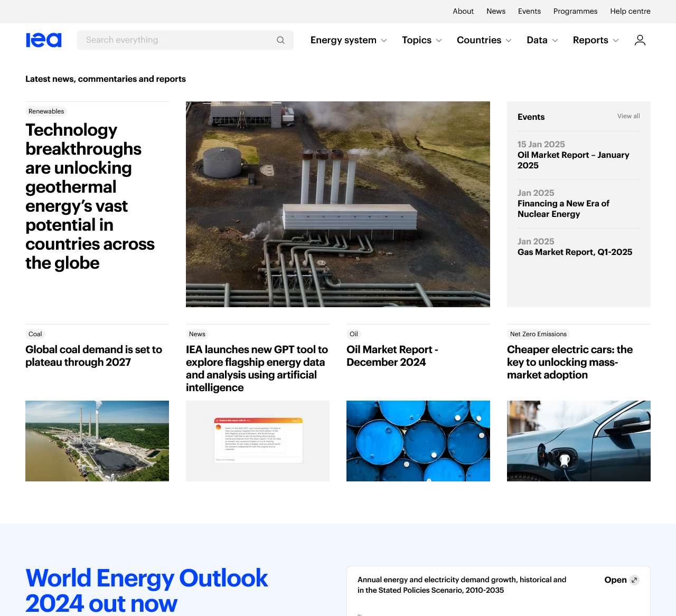Select the News menu item

click(495, 11)
